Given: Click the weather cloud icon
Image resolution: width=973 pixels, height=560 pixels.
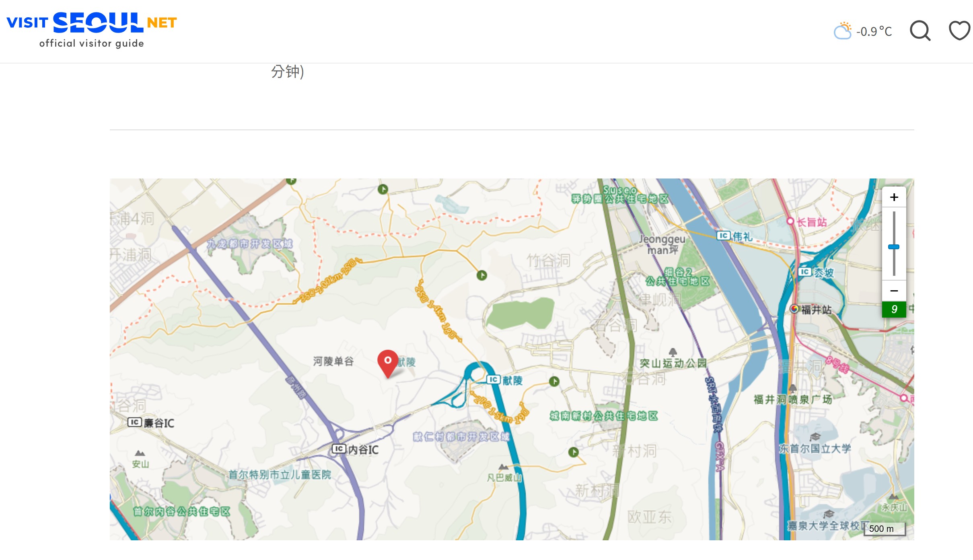Looking at the screenshot, I should coord(843,31).
